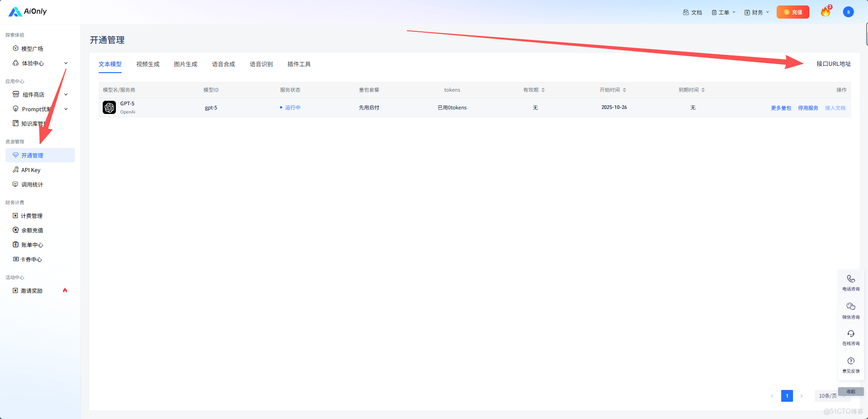Open the 工单 dropdown menu
The image size is (868, 419).
[x=723, y=12]
